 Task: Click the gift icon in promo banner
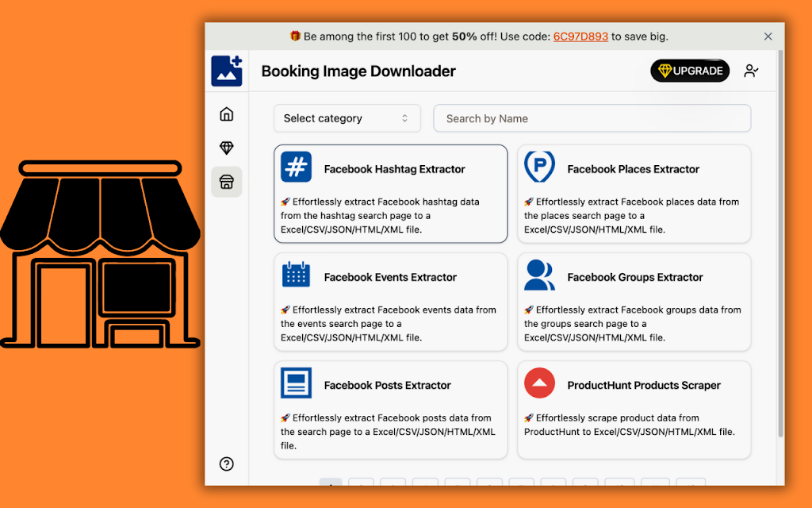pos(295,36)
